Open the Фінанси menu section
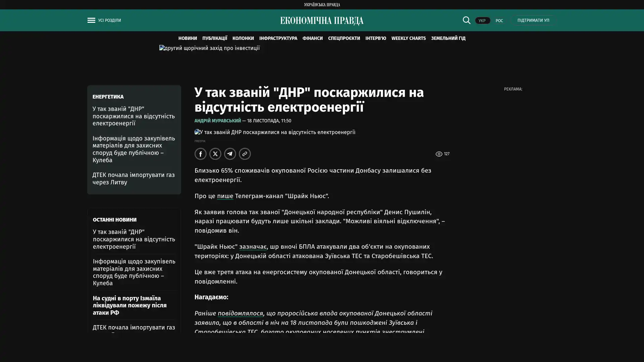Image resolution: width=644 pixels, height=362 pixels. [312, 39]
